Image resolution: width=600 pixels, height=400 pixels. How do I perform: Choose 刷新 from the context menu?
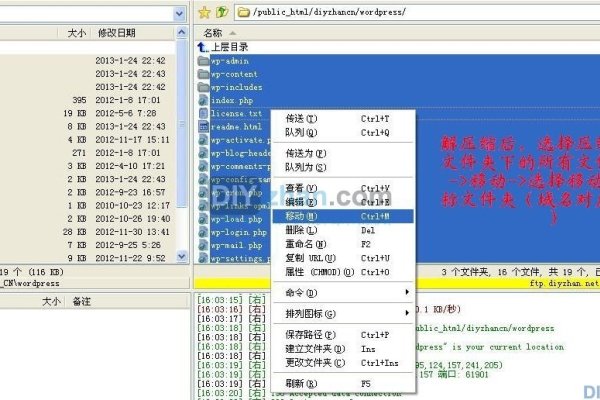tap(344, 384)
